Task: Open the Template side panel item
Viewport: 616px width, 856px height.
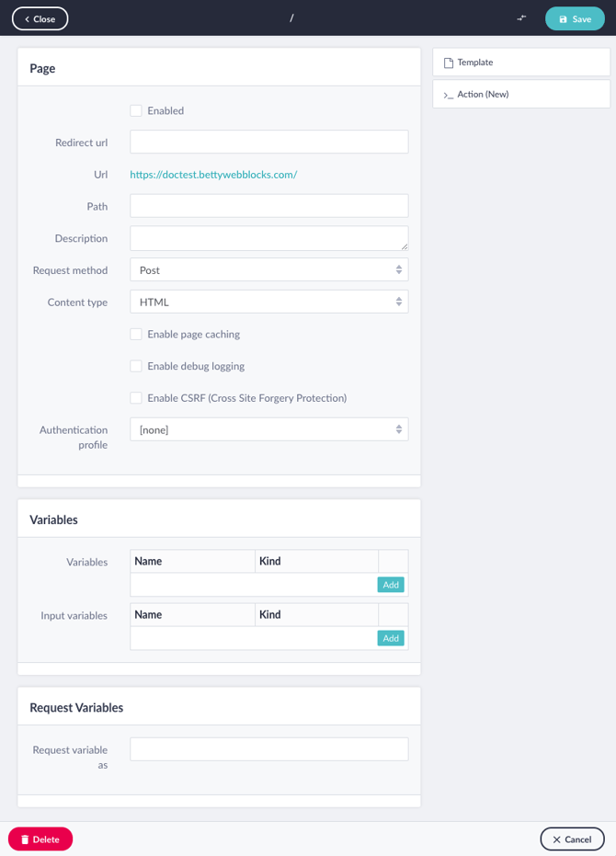Action: click(x=521, y=63)
